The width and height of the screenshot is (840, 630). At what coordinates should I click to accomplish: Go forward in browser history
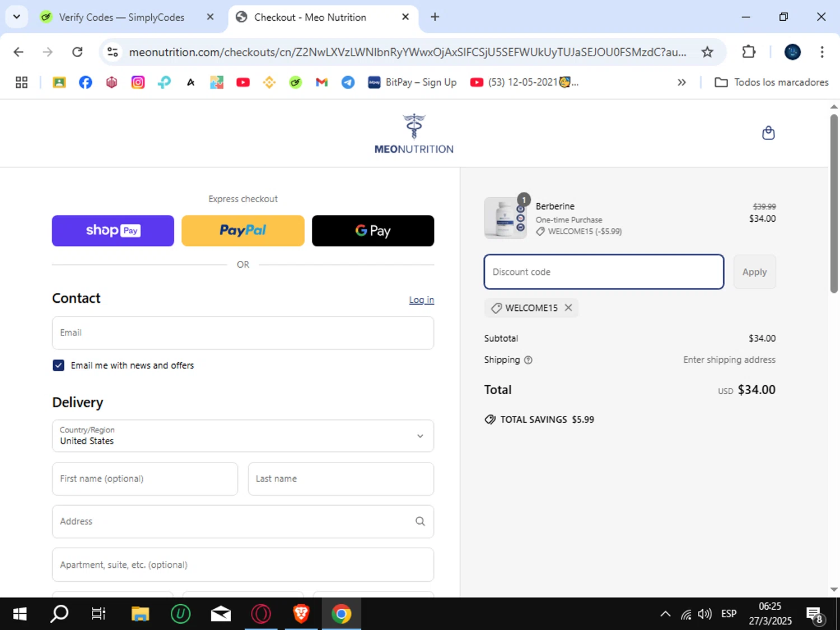[48, 52]
